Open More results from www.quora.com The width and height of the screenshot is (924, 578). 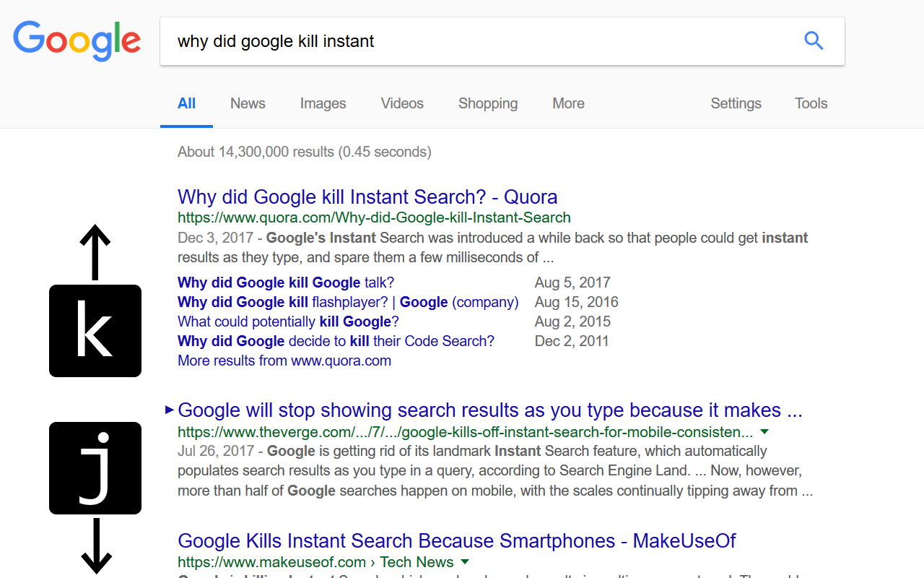[284, 361]
